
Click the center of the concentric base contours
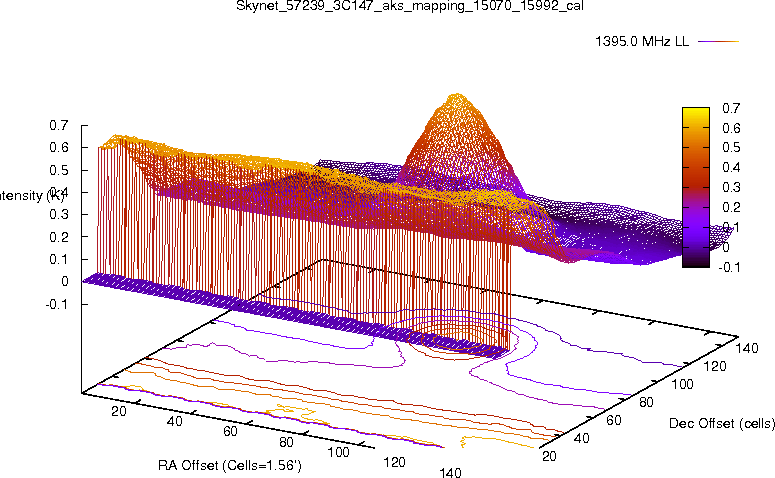(x=457, y=339)
